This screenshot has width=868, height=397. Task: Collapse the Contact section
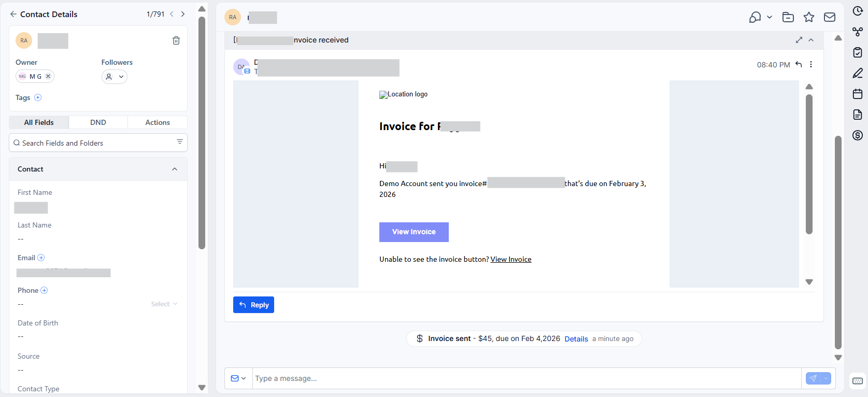175,169
